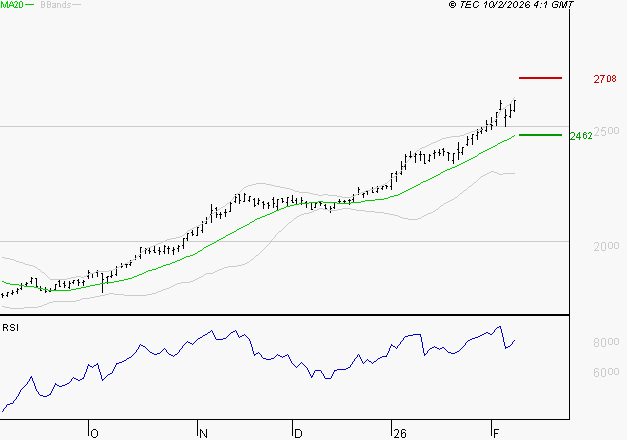Click the N month marker on time axis
This screenshot has height=440, width=627.
pos(203,434)
